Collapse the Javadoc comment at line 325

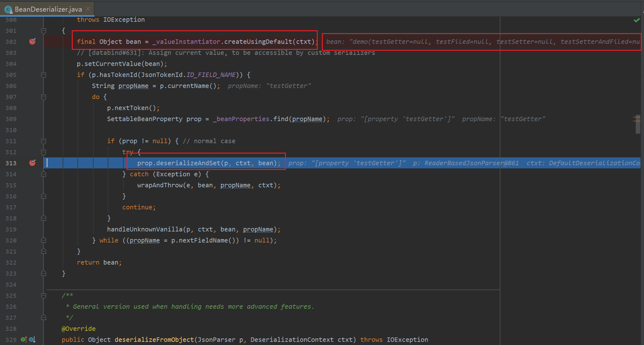tap(44, 295)
